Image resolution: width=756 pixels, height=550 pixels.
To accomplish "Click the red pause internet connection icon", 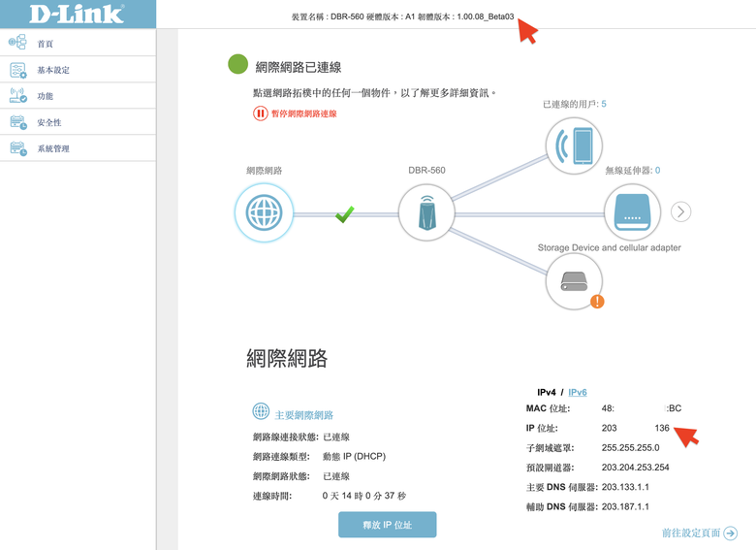I will coord(261,113).
